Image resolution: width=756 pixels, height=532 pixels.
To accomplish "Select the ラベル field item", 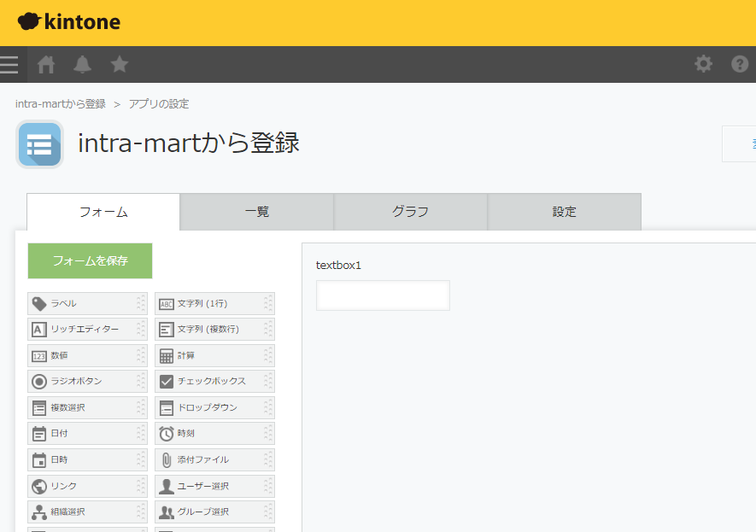I will pyautogui.click(x=87, y=304).
